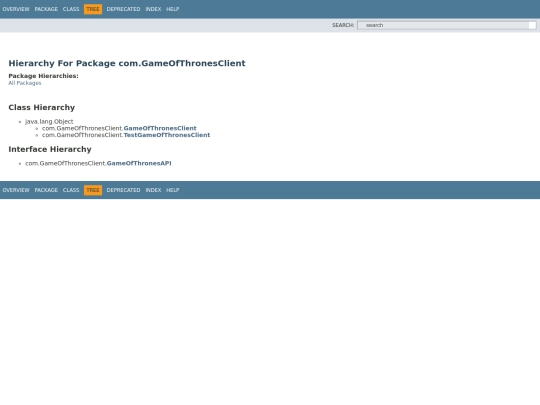The width and height of the screenshot is (540, 405).
Task: Open Class in the top navigation bar
Action: coord(71,9)
